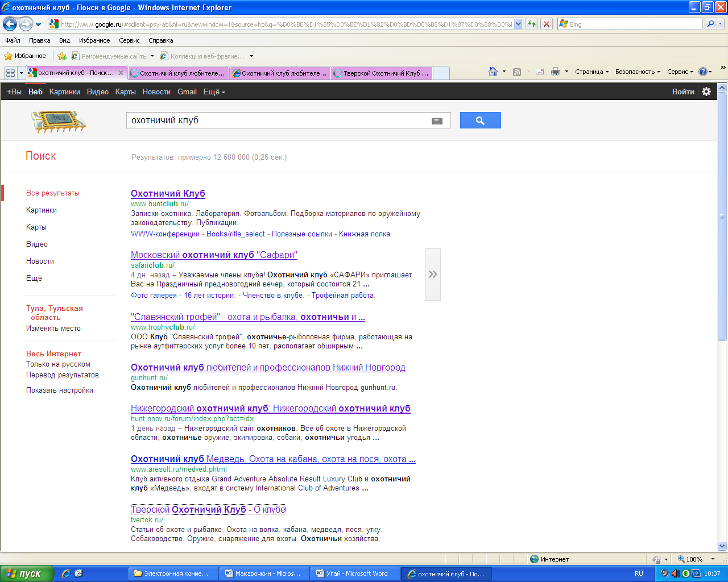Screen dimensions: 728x582
Task: Open Google settings gear icon
Action: coord(706,92)
